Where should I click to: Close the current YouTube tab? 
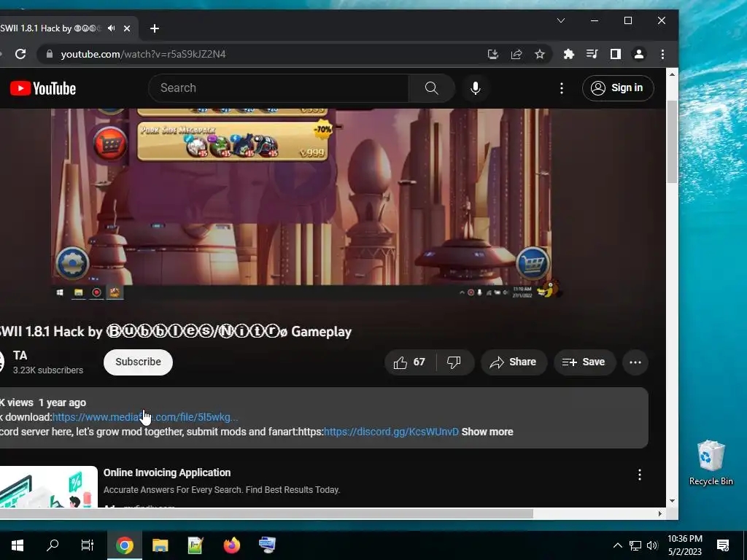127,28
